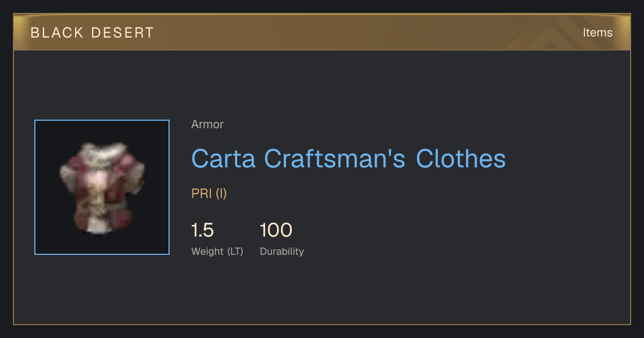Click the PRI (I) enhancement level
This screenshot has height=338, width=644.
point(209,194)
